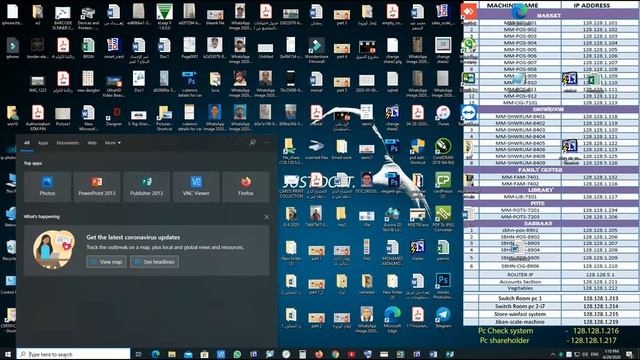Click the View map button
Viewport: 640px width, 360px height.
click(x=106, y=262)
